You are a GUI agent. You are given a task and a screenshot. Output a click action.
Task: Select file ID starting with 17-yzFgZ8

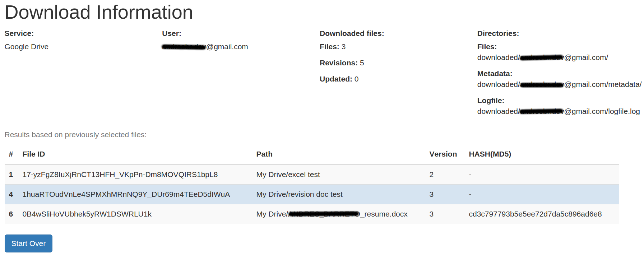point(120,175)
